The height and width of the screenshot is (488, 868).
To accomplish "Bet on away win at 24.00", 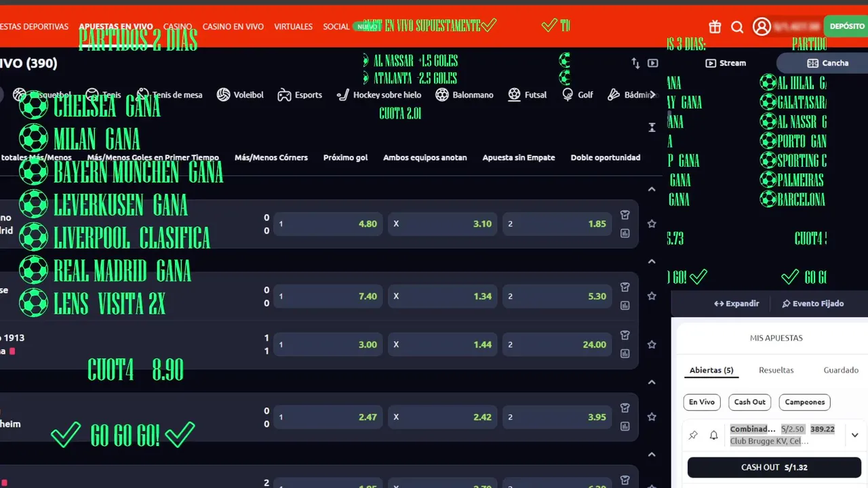I will pyautogui.click(x=557, y=344).
